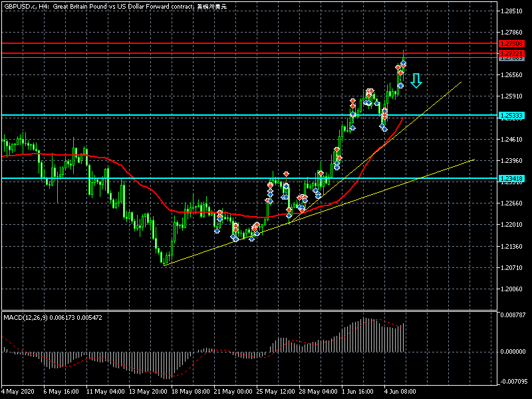Click the 6 May 16:00 date label

click(x=61, y=391)
